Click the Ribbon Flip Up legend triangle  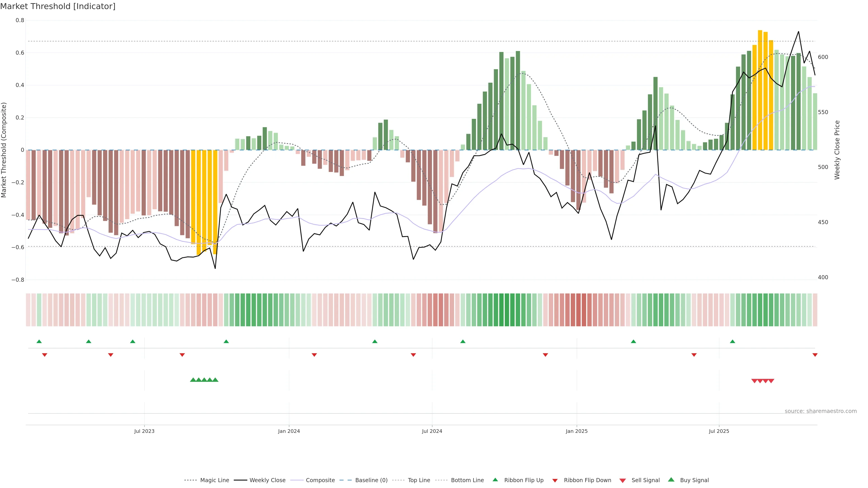pyautogui.click(x=495, y=480)
